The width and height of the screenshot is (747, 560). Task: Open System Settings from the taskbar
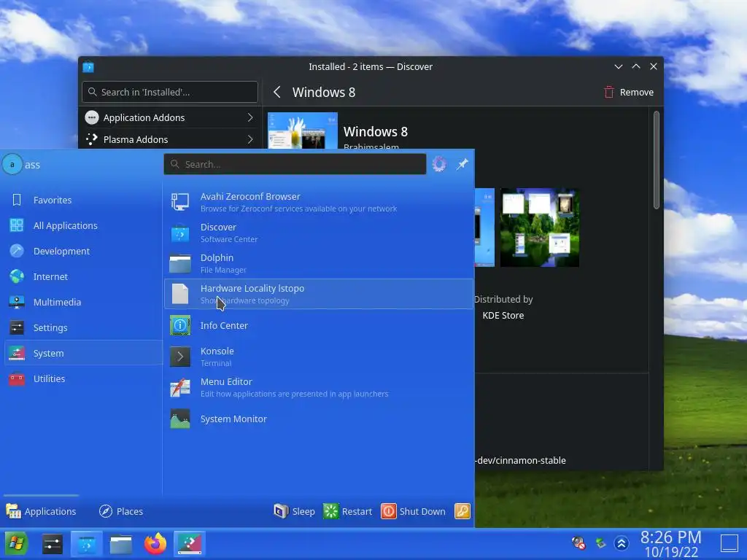click(x=52, y=543)
